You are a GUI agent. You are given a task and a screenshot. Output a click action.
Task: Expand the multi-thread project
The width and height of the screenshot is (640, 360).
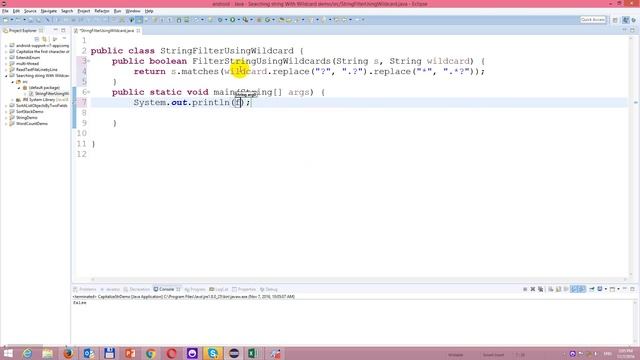7,64
